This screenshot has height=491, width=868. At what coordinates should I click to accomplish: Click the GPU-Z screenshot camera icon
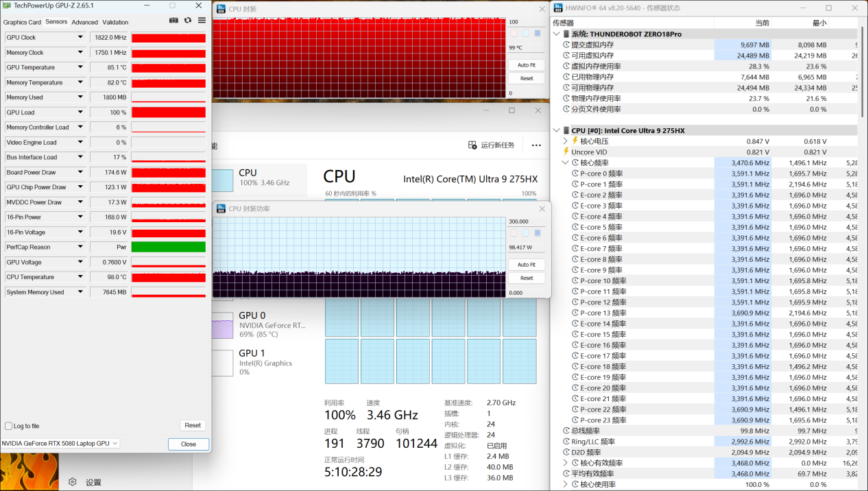[x=173, y=21]
